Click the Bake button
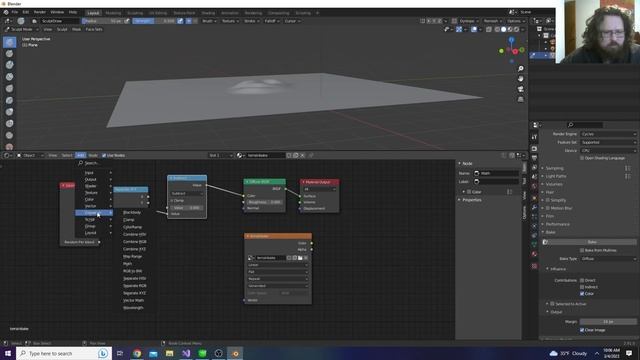 point(591,242)
